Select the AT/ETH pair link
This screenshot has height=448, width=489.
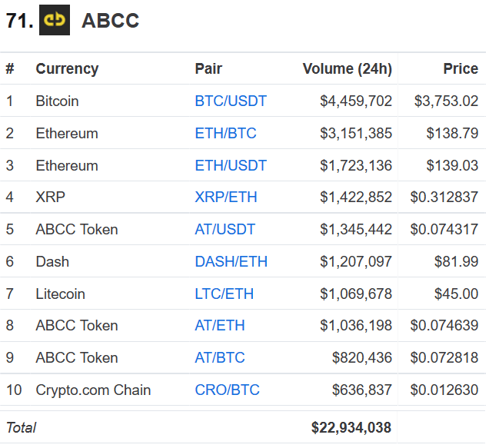pyautogui.click(x=220, y=326)
